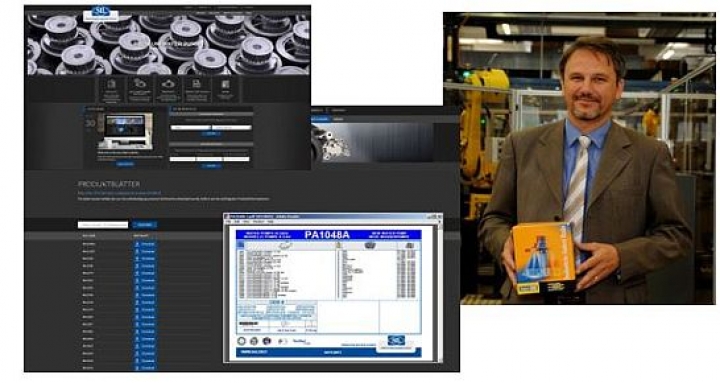Open the left dropdown in the top search panel
The width and height of the screenshot is (720, 383).
191,127
